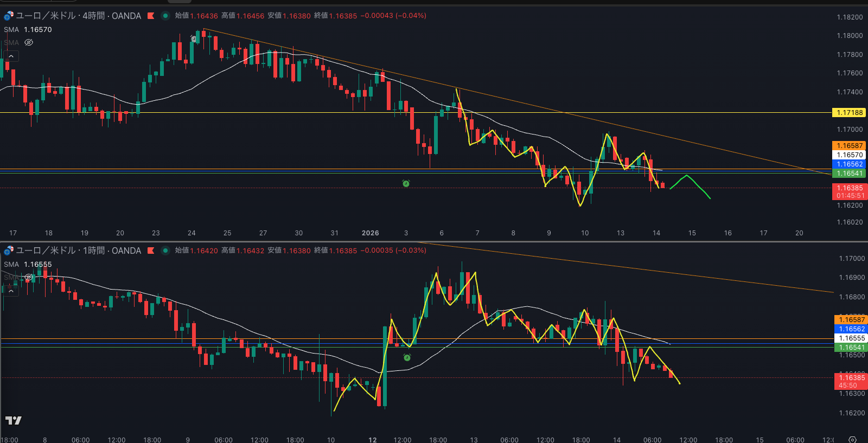Click the blue 1.16562 price label on 4時間 chart

[849, 164]
